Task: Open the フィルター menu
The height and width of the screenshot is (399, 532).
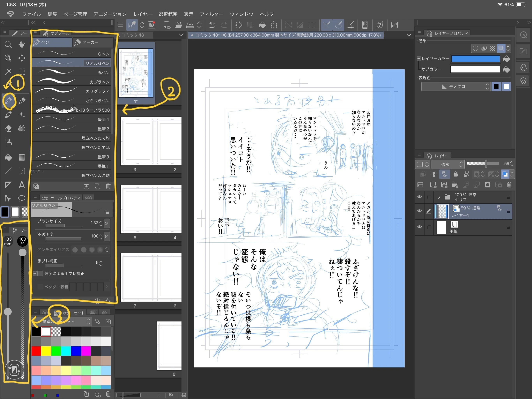Action: tap(211, 14)
